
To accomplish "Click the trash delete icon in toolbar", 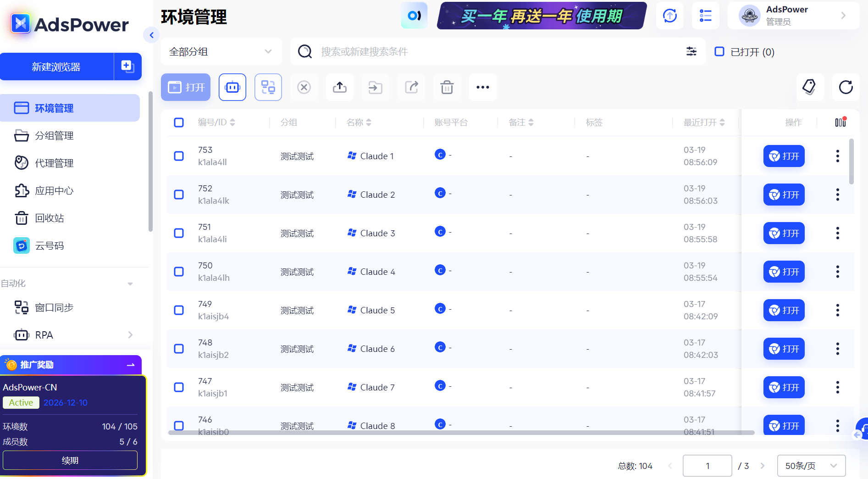I will 447,87.
